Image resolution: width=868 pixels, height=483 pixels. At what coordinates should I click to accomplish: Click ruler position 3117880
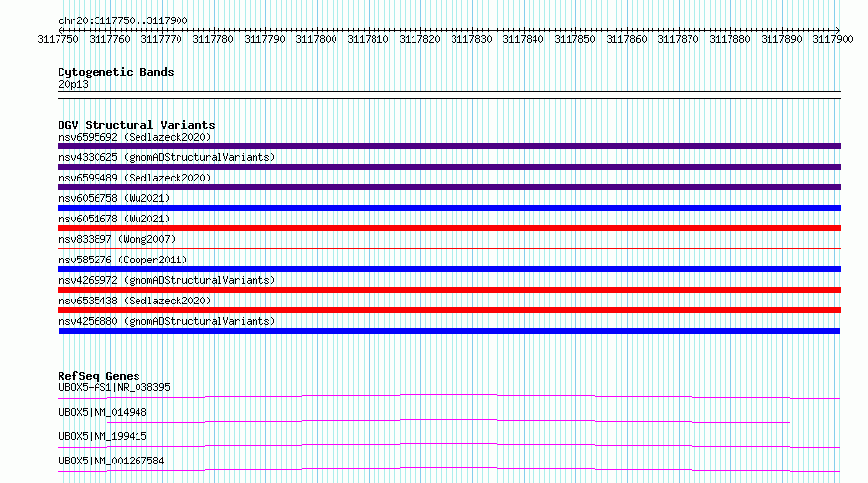[730, 39]
